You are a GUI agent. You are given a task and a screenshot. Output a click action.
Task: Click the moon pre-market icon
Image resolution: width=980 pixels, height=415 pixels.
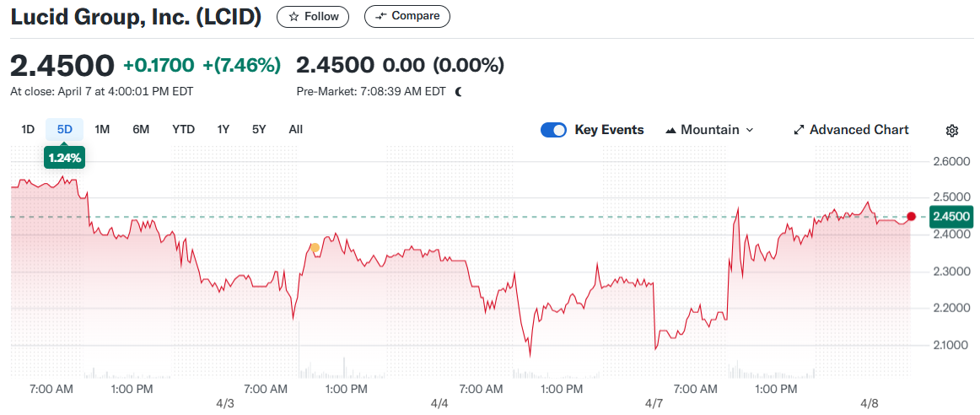pyautogui.click(x=459, y=91)
